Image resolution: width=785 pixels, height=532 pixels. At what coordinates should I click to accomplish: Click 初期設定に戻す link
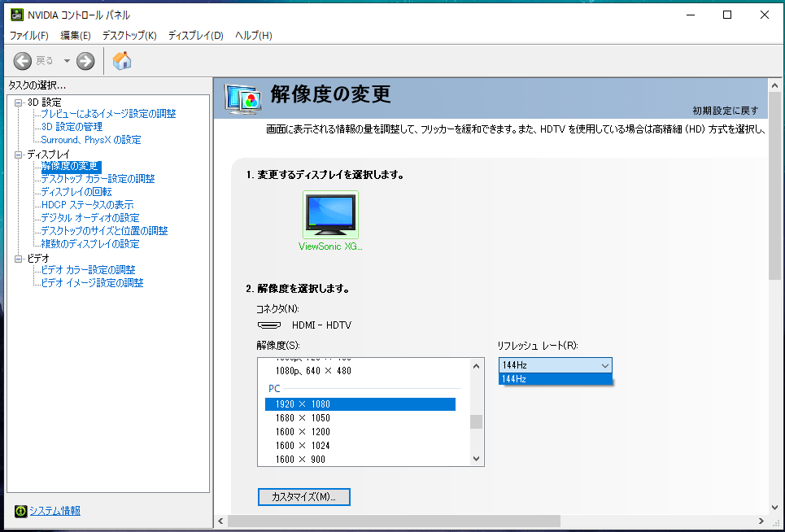[726, 111]
